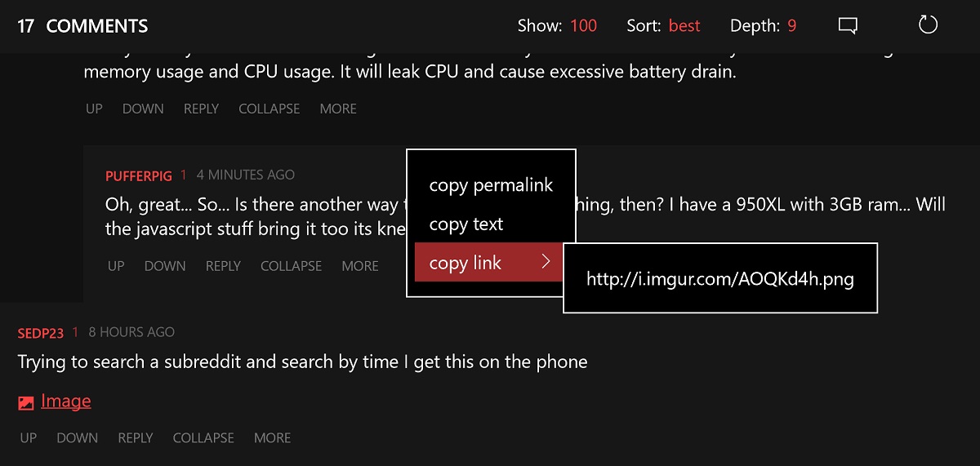Screen dimensions: 980x466
Task: Click the image icon beside the Image link
Action: coord(26,402)
